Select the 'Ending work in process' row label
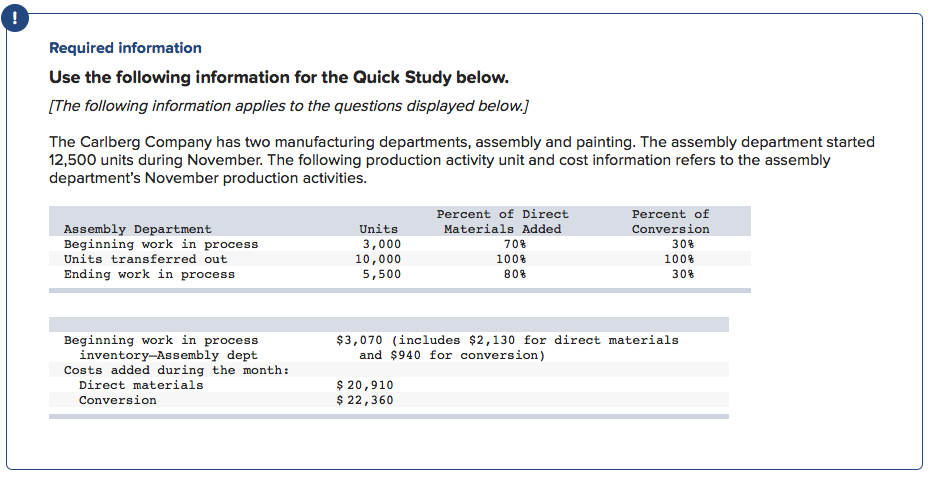 point(149,274)
